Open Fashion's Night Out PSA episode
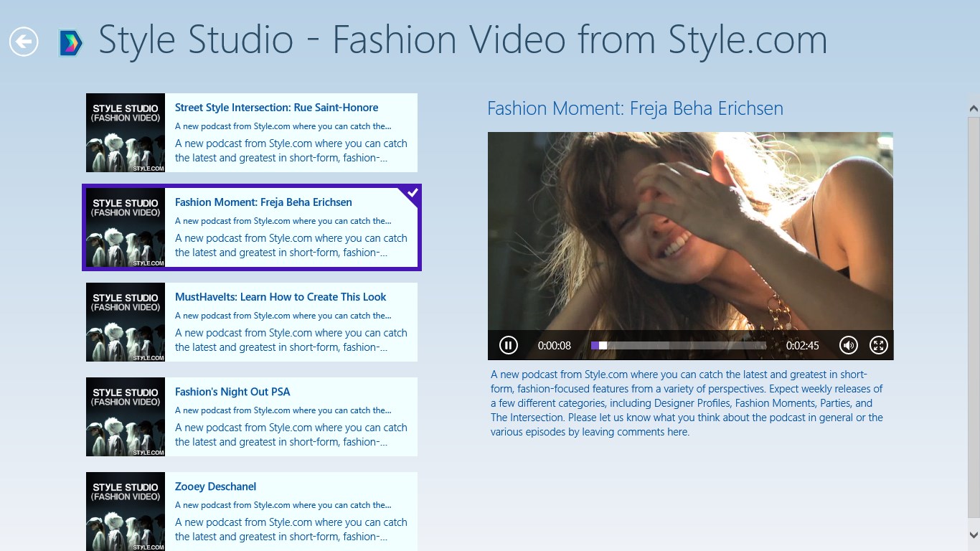 (232, 392)
